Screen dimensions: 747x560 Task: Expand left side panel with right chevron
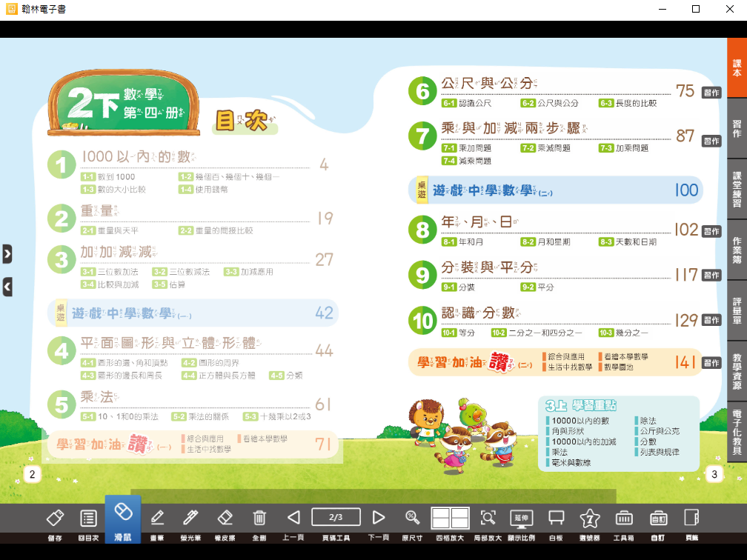[x=7, y=254]
